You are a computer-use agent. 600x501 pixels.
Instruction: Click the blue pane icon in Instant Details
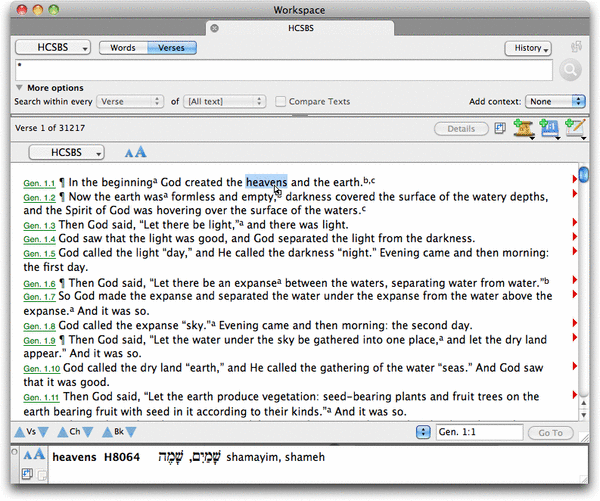(x=27, y=474)
